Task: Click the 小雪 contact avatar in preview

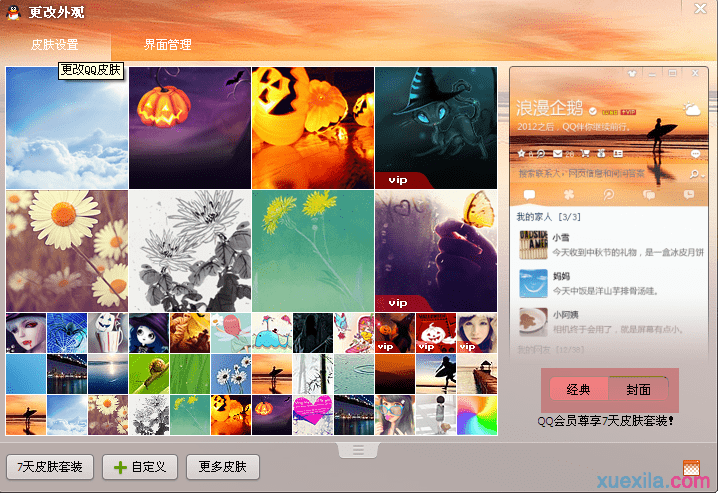Action: coord(532,243)
